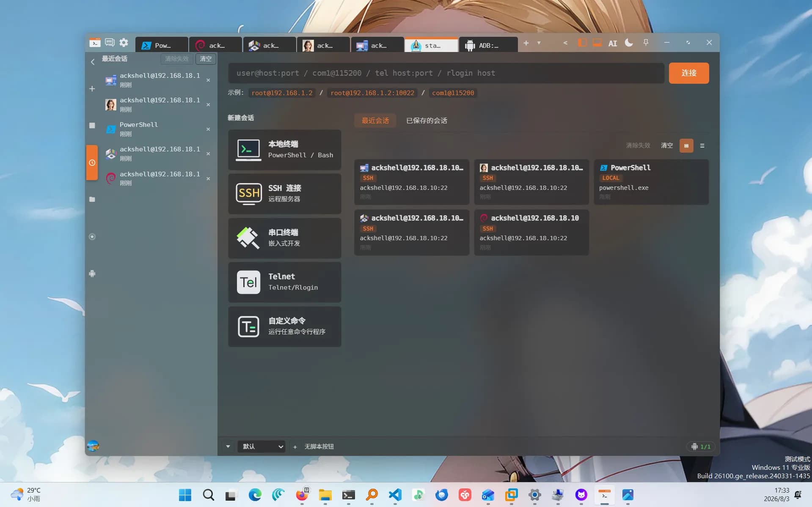812x507 pixels.
Task: Switch to the 已保存的会话 tab
Action: click(427, 121)
